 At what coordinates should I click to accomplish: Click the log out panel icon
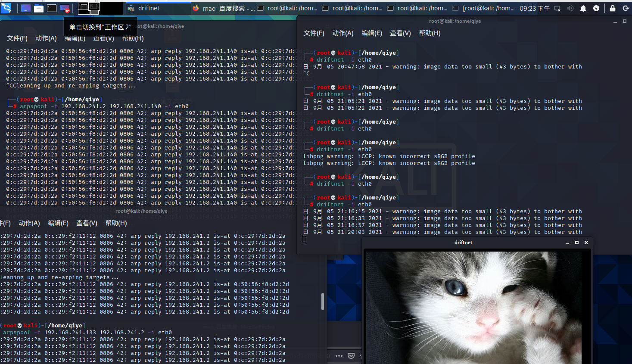626,8
